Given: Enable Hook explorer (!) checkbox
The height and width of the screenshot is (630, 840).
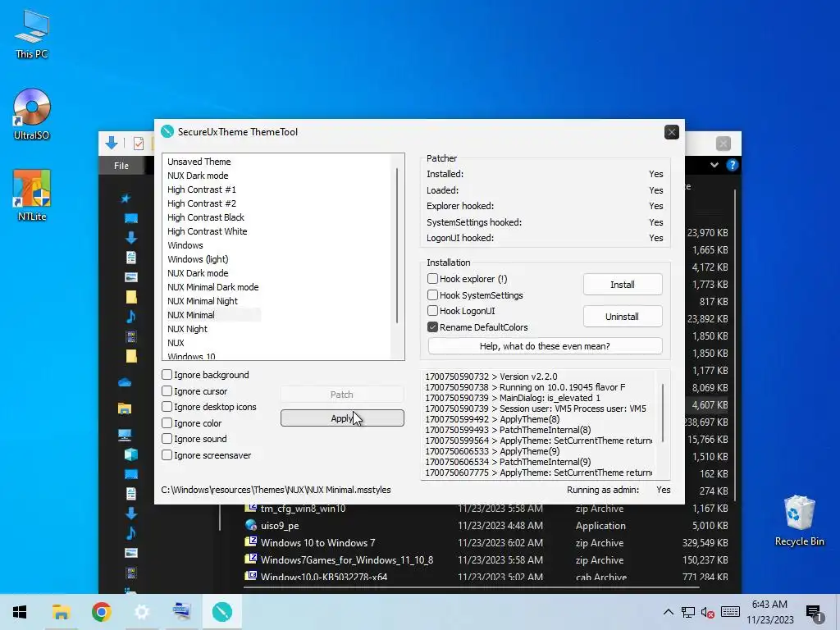Looking at the screenshot, I should (432, 279).
